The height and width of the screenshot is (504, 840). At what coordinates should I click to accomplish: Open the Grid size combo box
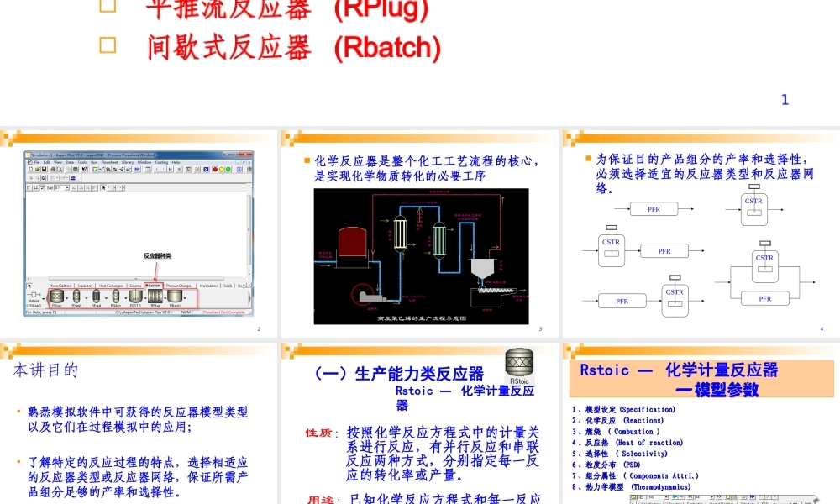tap(62, 188)
